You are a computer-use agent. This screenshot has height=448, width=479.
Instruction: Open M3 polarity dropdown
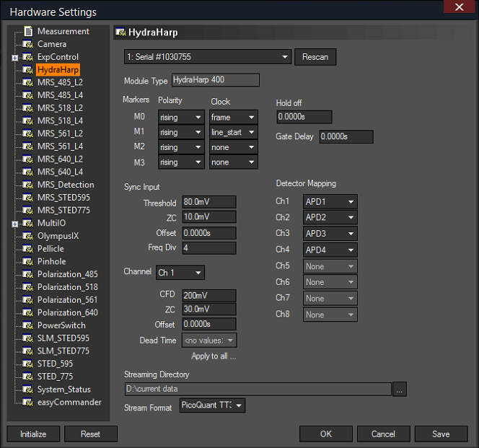[x=181, y=162]
